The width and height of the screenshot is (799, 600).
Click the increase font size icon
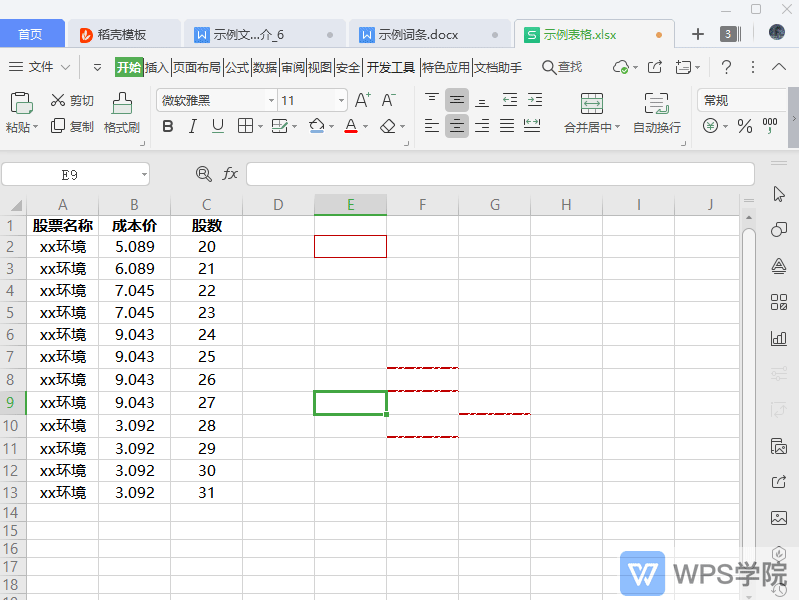tap(362, 100)
